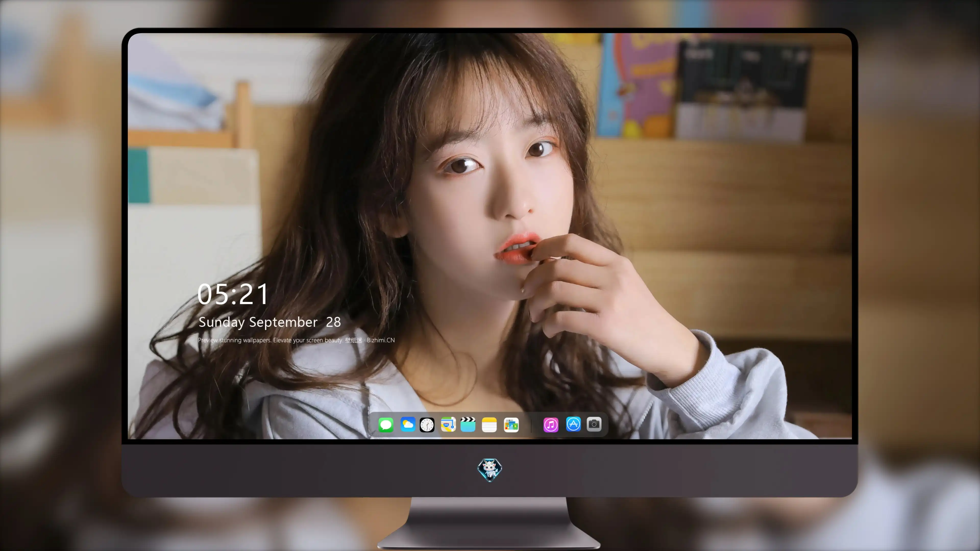Open the photo collage app icon
The height and width of the screenshot is (551, 980).
coord(511,424)
